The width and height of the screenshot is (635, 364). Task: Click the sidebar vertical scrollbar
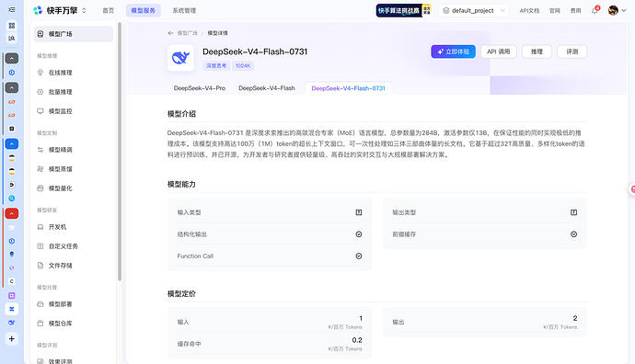click(x=120, y=152)
